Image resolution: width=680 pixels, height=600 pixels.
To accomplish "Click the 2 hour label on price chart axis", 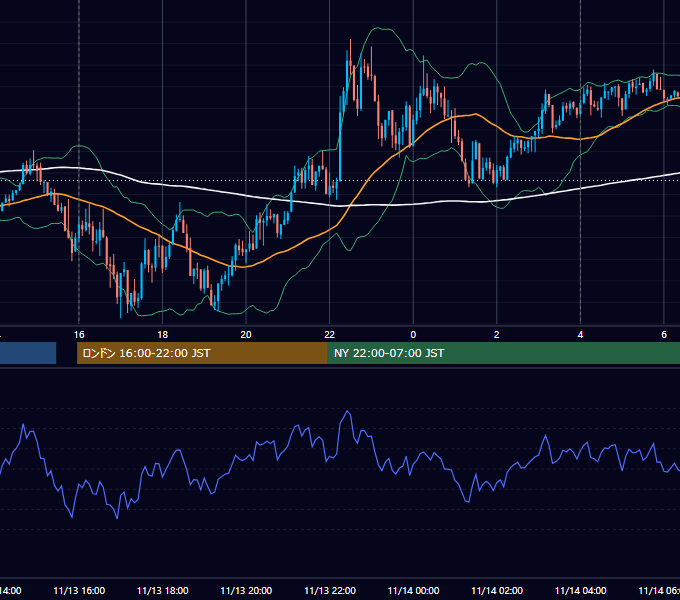I will (497, 335).
